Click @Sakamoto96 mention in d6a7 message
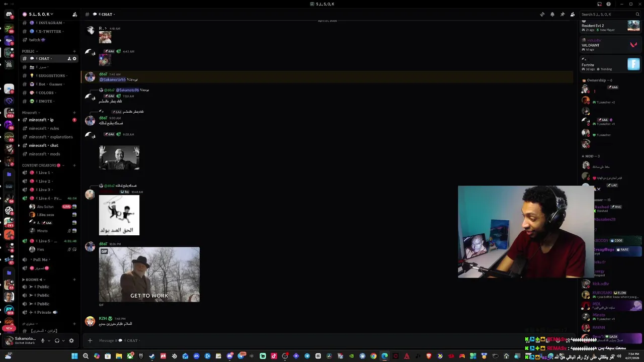This screenshot has width=644, height=362. coord(113,79)
